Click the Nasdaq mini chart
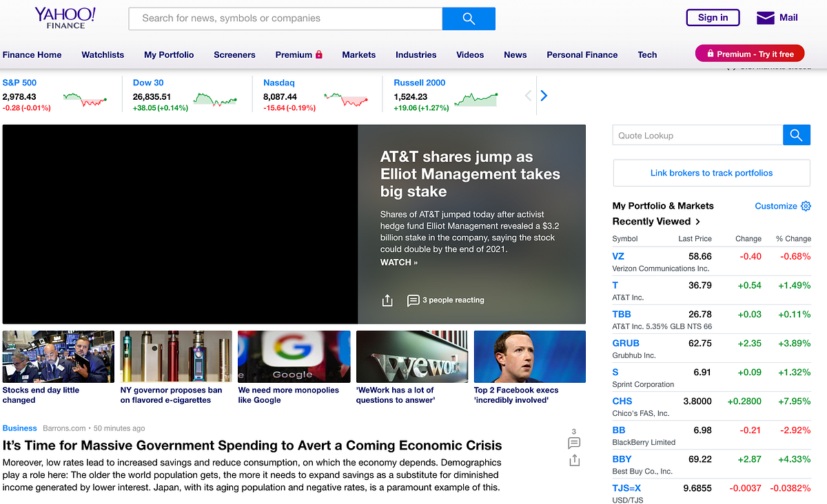The width and height of the screenshot is (827, 504). [346, 100]
